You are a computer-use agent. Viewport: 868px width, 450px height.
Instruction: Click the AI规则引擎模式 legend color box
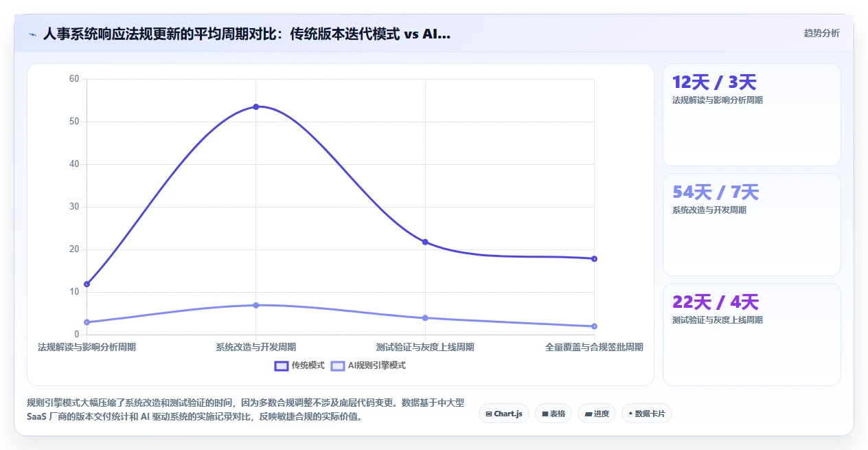[x=338, y=365]
